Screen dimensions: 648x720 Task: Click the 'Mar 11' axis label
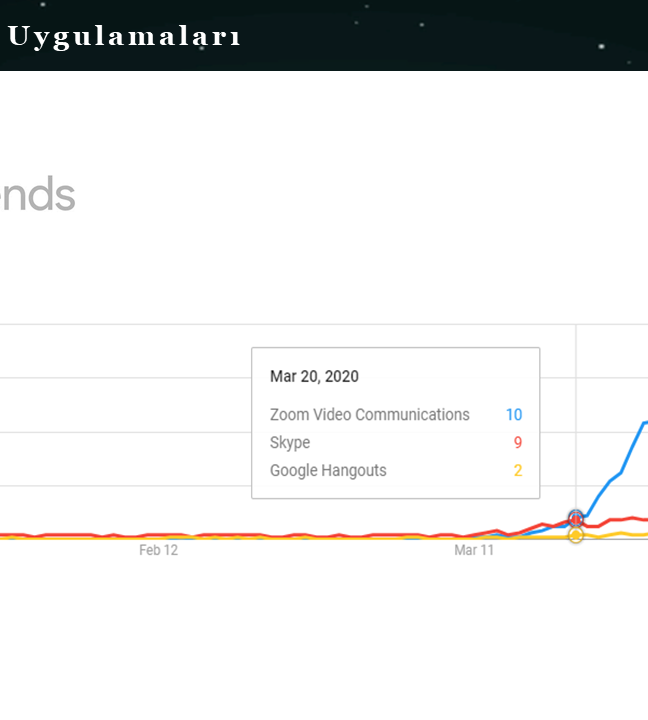(474, 550)
